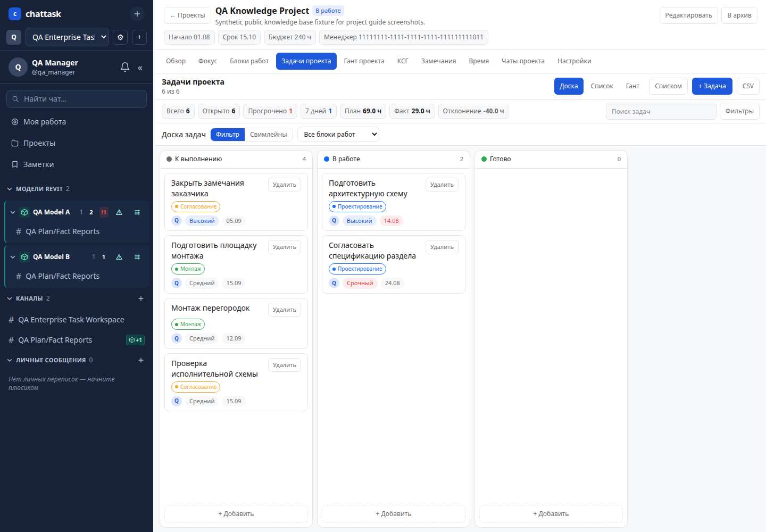
Task: Click Списком button
Action: pyautogui.click(x=668, y=86)
